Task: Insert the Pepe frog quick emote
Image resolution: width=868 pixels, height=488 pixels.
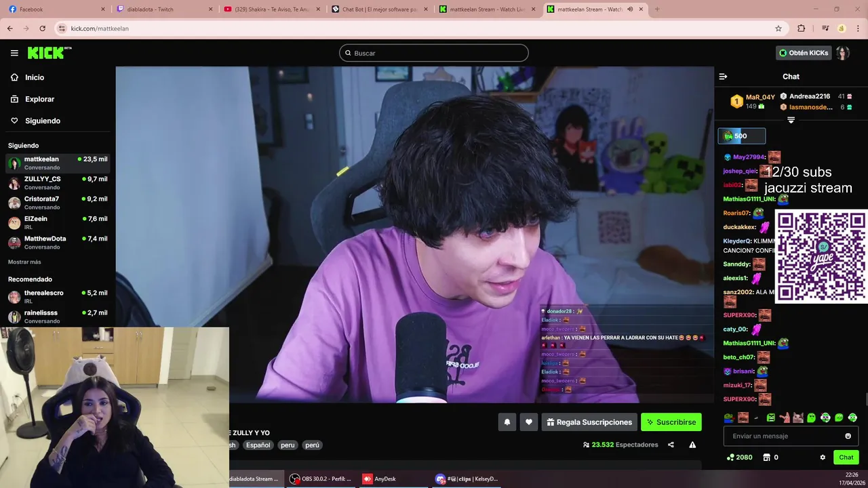Action: point(729,418)
